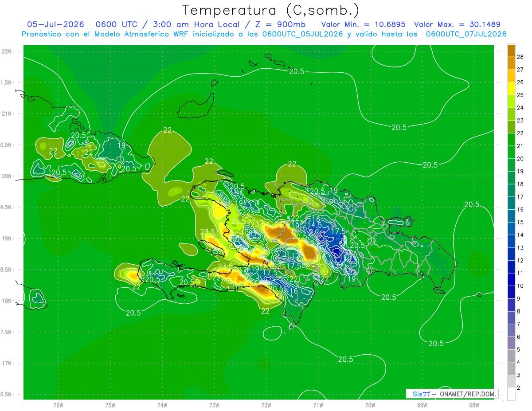
Task: Click the valid-until stamp '0600UTC_07JUL2026'
Action: pos(466,34)
